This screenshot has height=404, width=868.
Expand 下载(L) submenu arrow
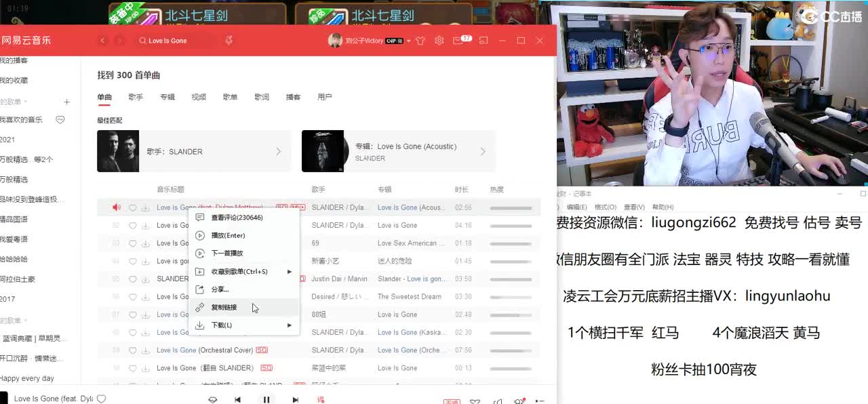(290, 325)
